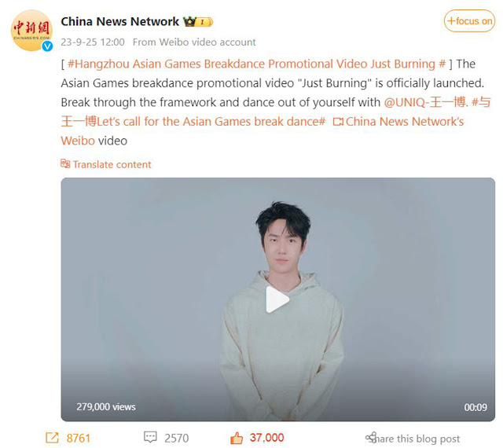Screen dimensions: 503x448
Task: Click the crown membership level badge
Action: pos(198,22)
